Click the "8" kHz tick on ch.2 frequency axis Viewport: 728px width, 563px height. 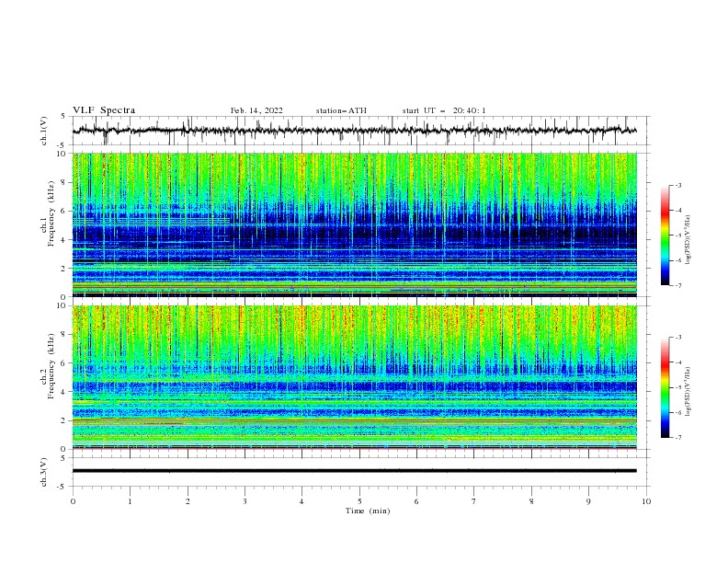[x=64, y=335]
